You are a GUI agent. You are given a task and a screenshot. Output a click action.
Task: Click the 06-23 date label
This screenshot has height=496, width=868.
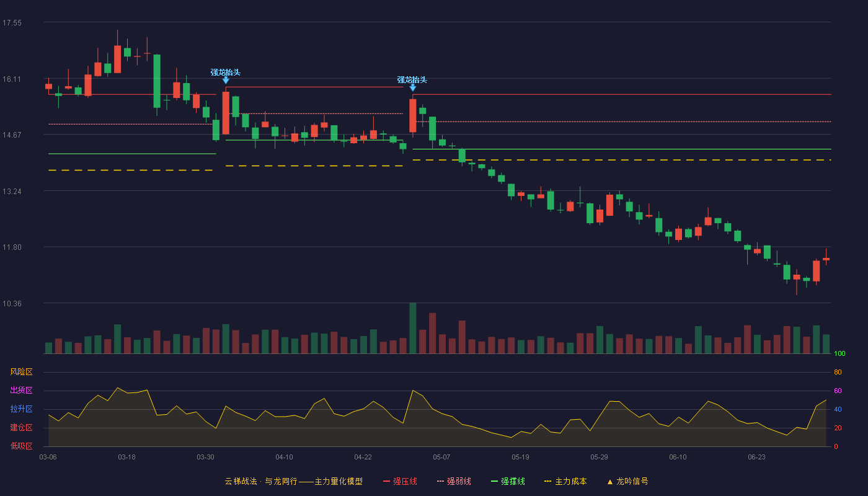[756, 457]
